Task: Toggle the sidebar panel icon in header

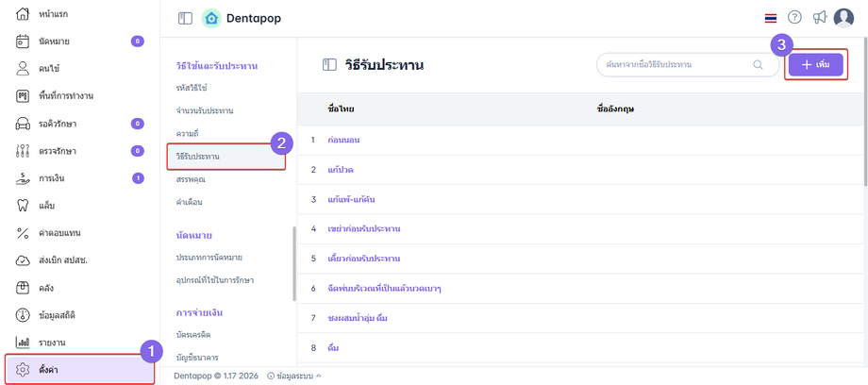Action: (x=185, y=18)
